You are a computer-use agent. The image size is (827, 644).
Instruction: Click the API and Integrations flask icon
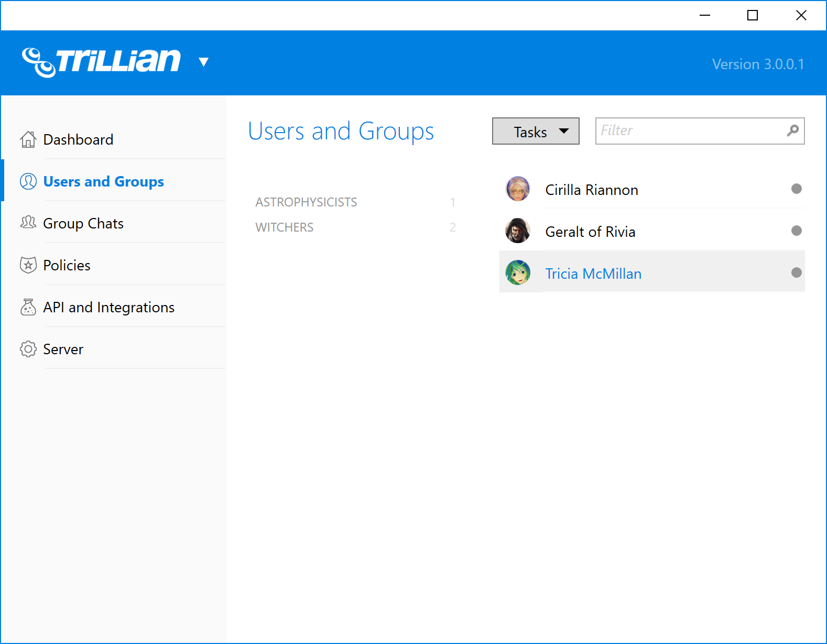pos(28,307)
